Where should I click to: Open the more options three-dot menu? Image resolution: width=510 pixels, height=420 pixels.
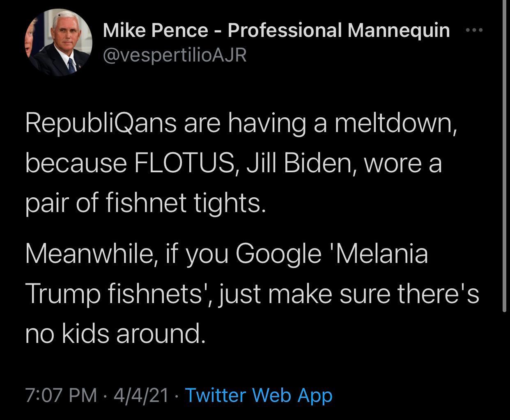click(x=475, y=30)
